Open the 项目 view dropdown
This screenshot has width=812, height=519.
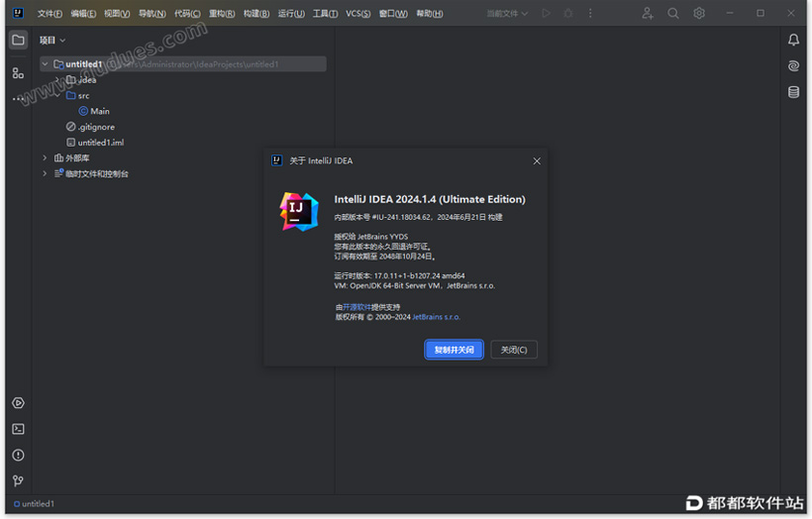click(52, 40)
